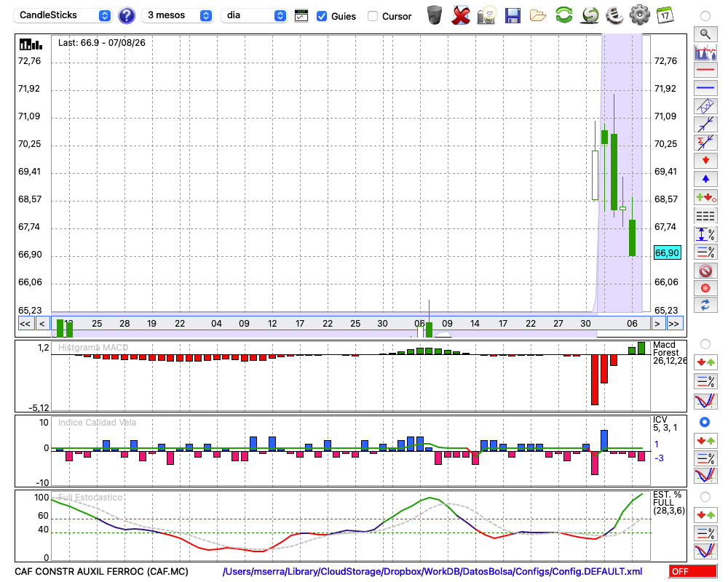Click the >> jump forward button
Screen dimensions: 728x582
coord(673,324)
